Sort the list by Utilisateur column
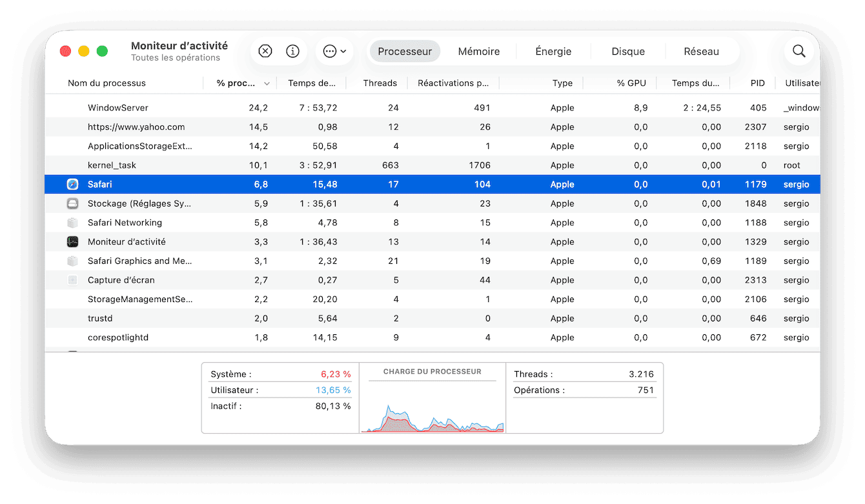Viewport: 865px width, 504px height. pyautogui.click(x=804, y=83)
